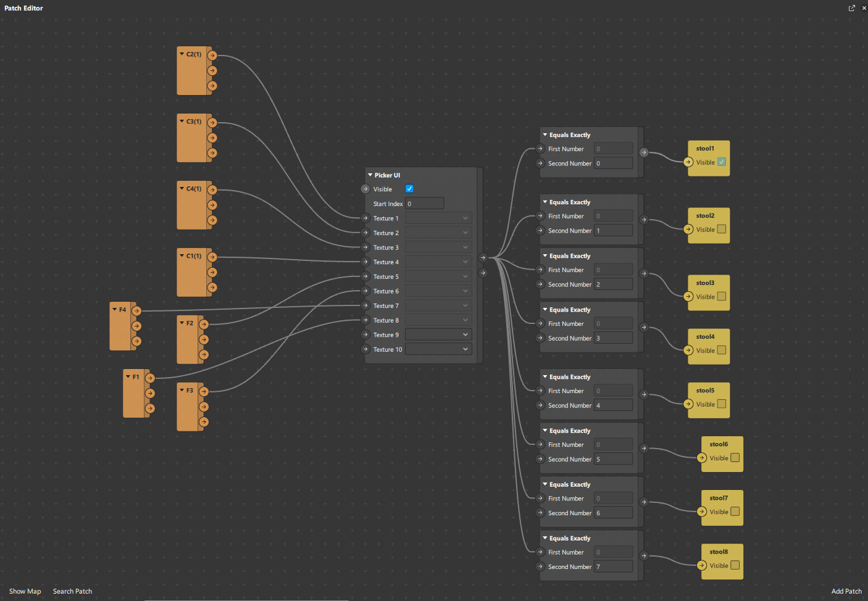Click the Visible input port on stool8
Screen dimensions: 868x601
(x=702, y=565)
